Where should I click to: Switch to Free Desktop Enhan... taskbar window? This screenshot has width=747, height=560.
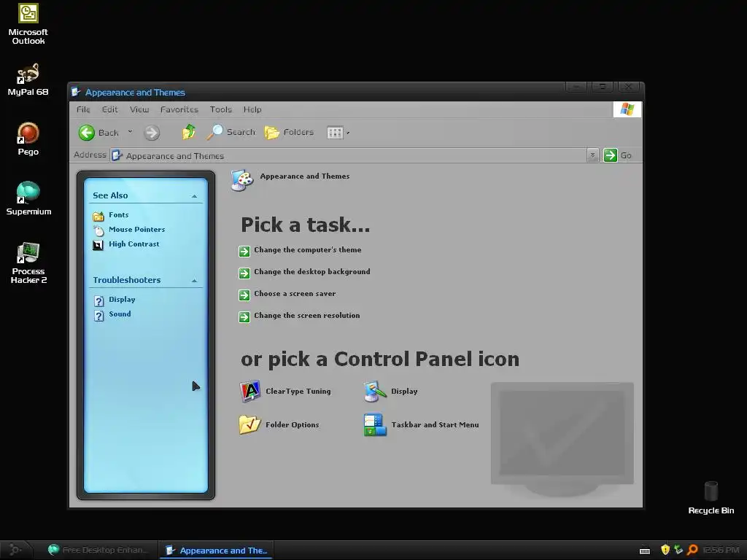pyautogui.click(x=98, y=550)
